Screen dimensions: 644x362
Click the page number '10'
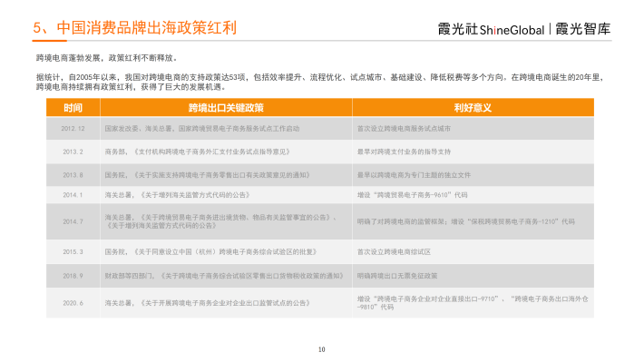tap(322, 349)
